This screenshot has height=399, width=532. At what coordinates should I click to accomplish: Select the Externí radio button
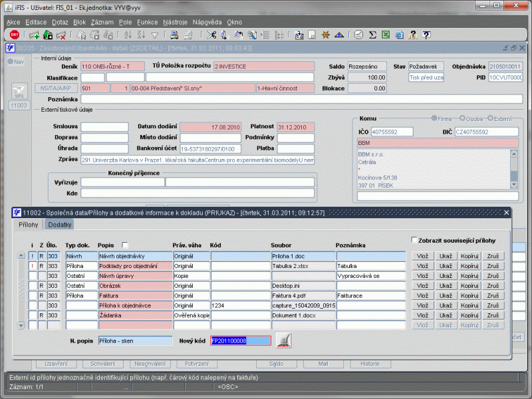(x=491, y=118)
